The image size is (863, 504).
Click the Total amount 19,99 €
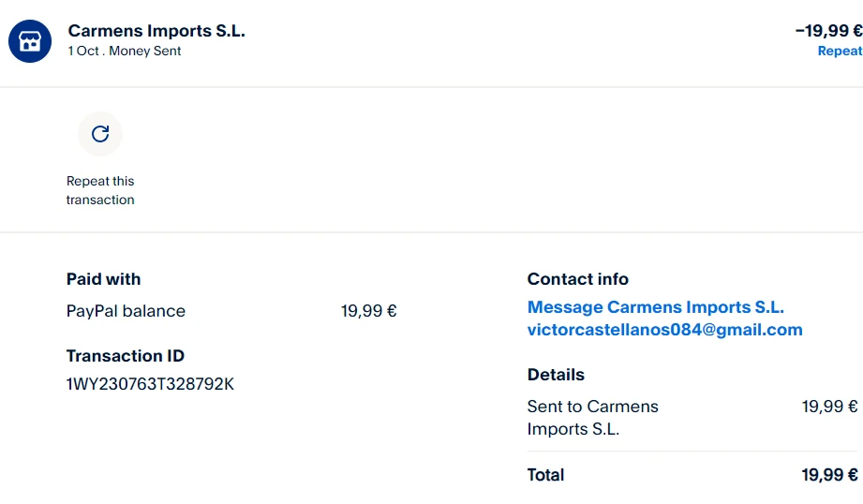point(829,475)
